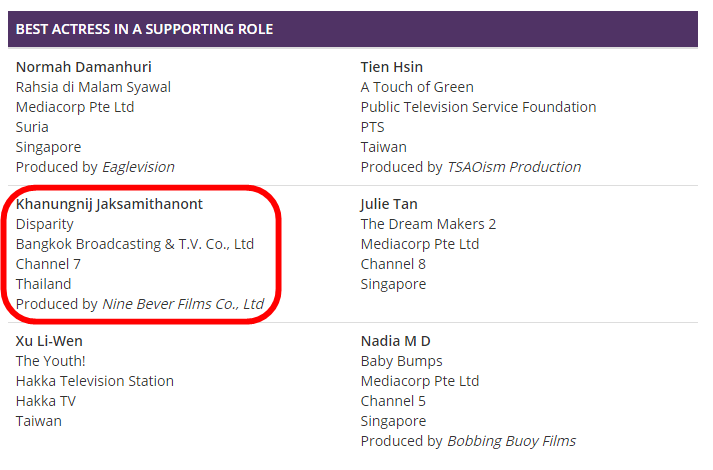Click The Dream Makers 2 title
Viewport: 713px width, 470px height.
point(428,224)
